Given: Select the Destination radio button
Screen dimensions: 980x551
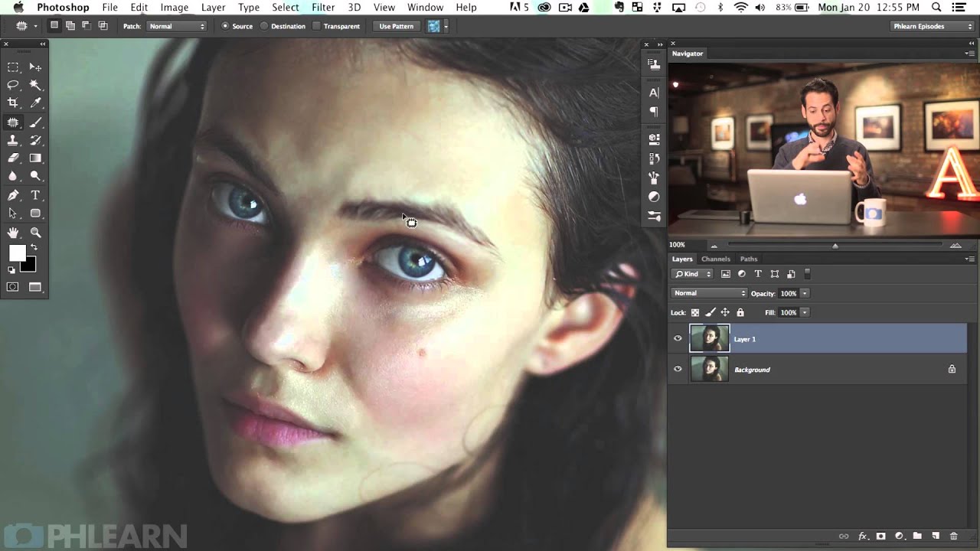Looking at the screenshot, I should point(264,26).
